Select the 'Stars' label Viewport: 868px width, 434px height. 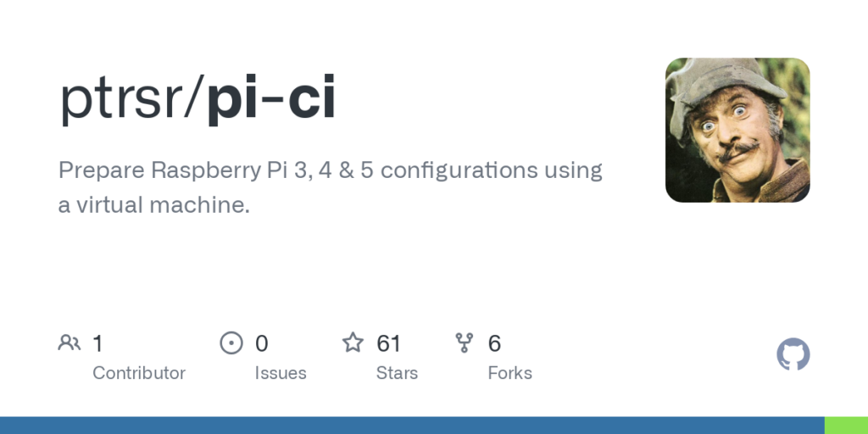click(397, 373)
